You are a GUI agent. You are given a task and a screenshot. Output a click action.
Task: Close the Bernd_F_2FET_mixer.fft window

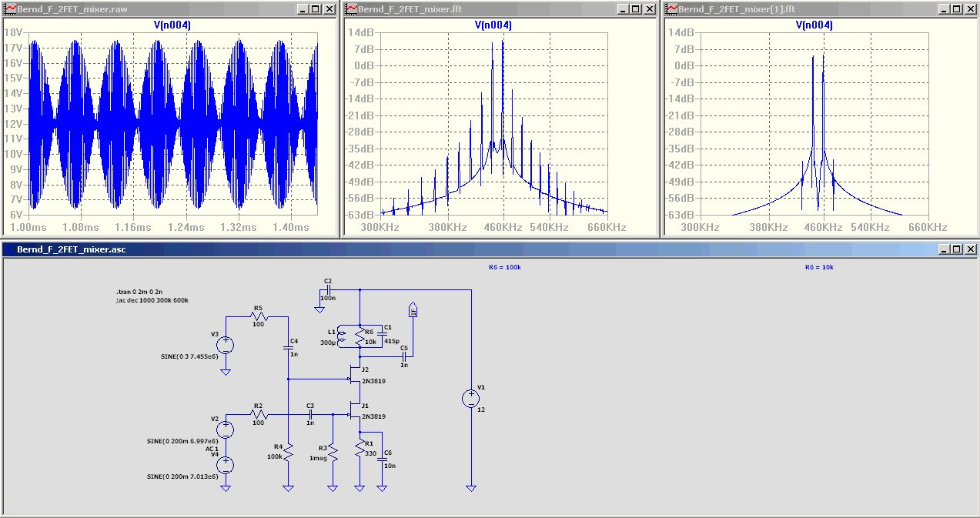pyautogui.click(x=653, y=8)
